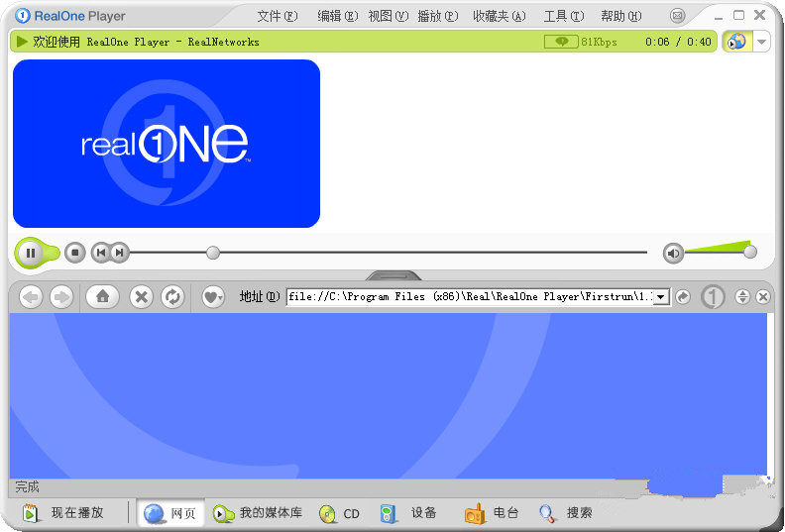Click the globe media channel icon
Image resolution: width=785 pixels, height=532 pixels.
(737, 42)
